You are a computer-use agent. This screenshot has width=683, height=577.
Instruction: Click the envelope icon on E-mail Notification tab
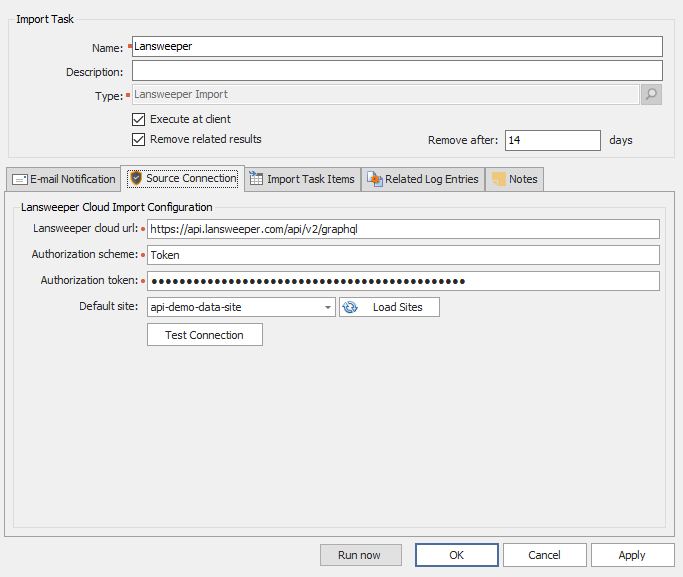point(20,179)
